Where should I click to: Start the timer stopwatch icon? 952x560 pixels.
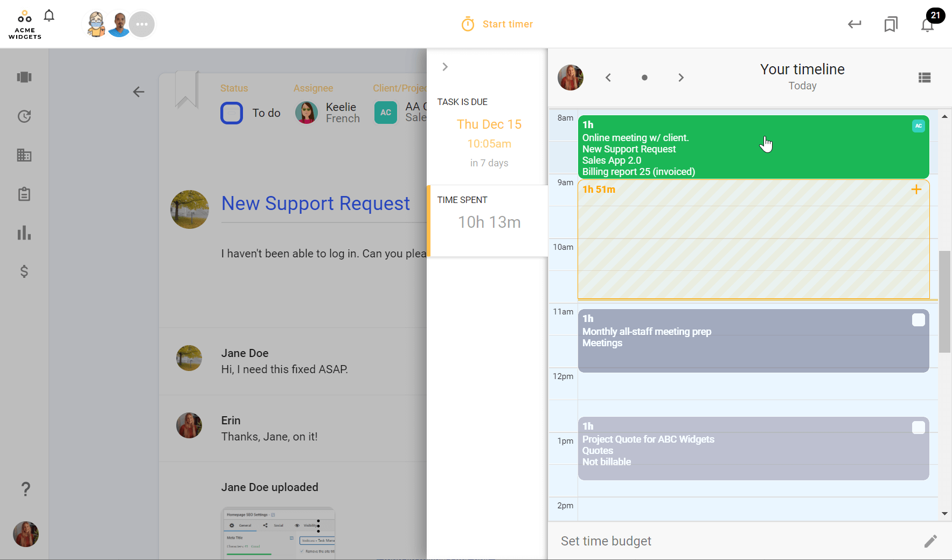[468, 24]
